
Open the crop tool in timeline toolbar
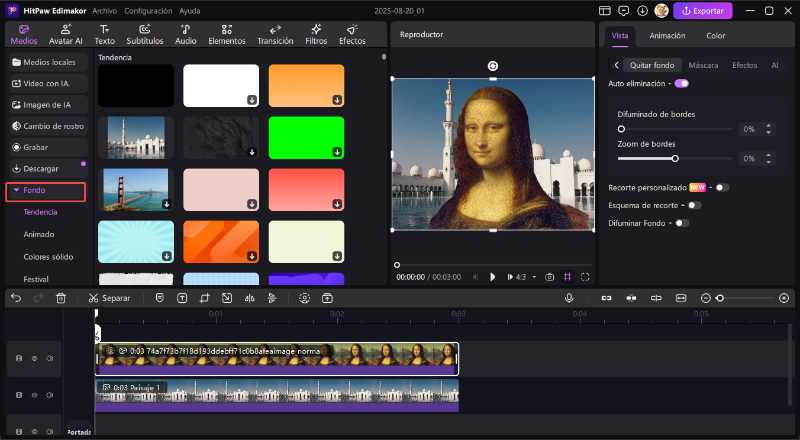tap(205, 298)
